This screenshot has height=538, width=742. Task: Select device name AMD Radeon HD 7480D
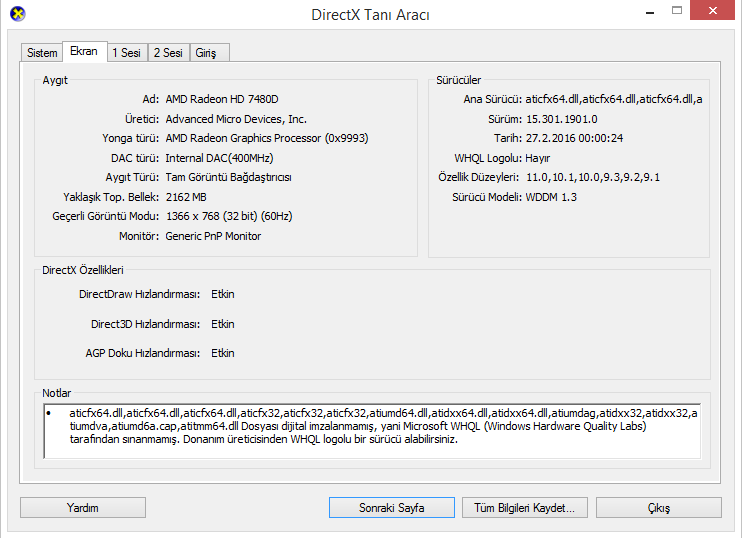222,99
